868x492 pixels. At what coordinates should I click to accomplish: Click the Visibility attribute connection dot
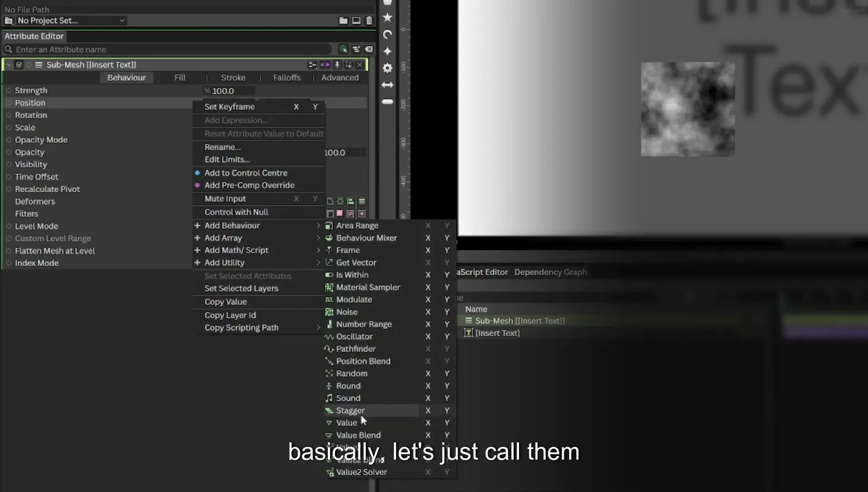coord(9,165)
